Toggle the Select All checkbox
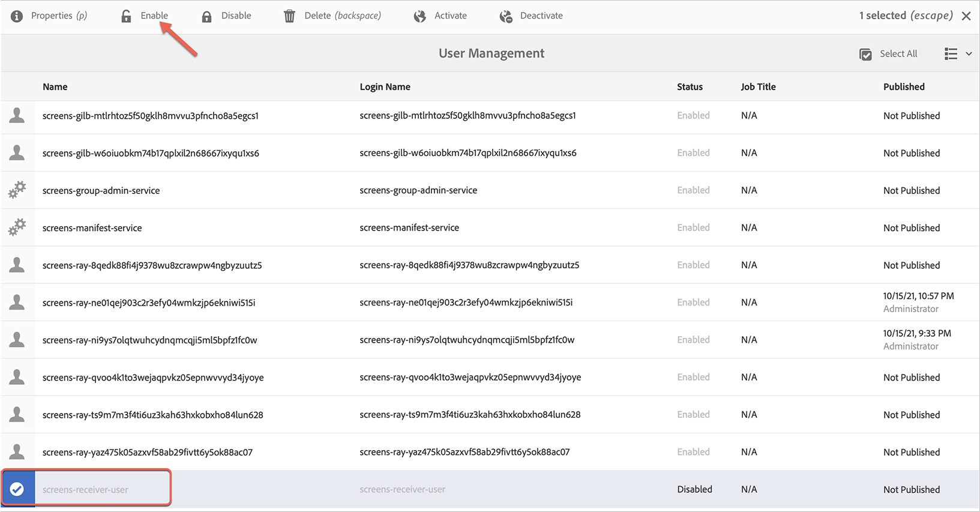The height and width of the screenshot is (512, 980). pyautogui.click(x=865, y=54)
